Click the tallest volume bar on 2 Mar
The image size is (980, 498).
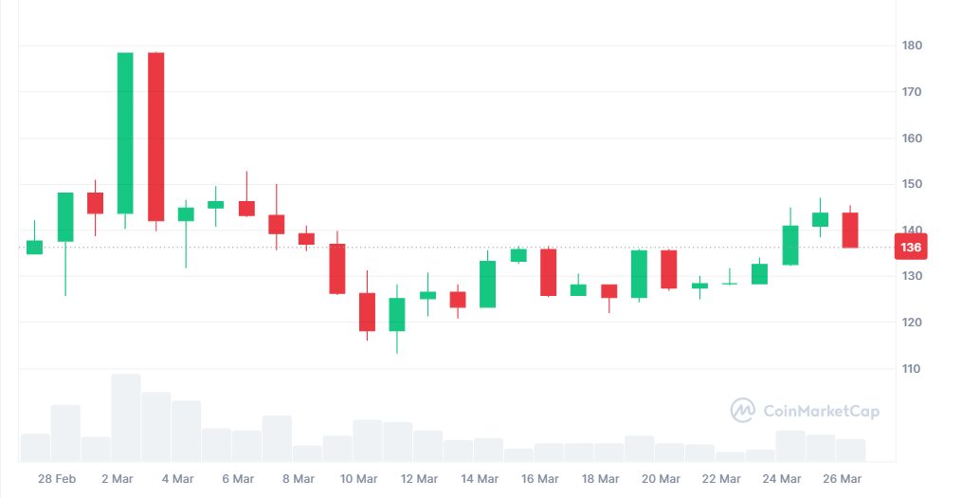coord(125,417)
